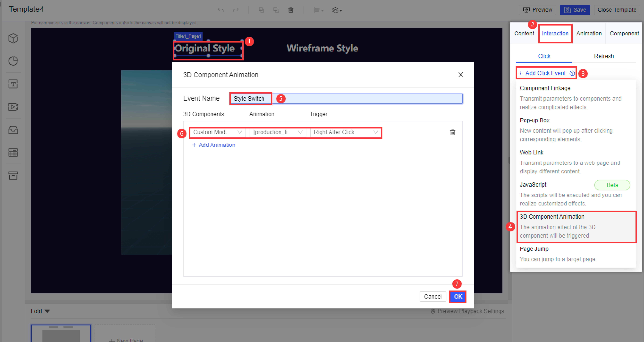Open the text component sidebar icon

[13, 84]
